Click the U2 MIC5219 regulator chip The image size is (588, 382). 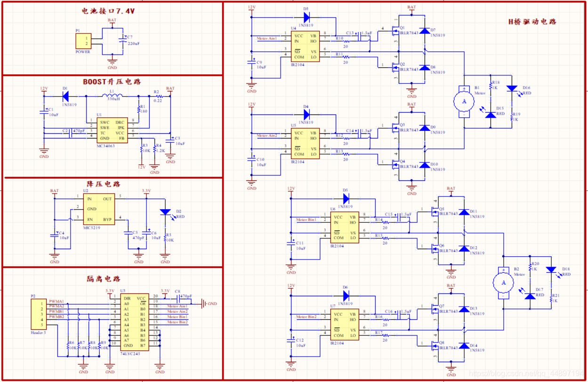pos(99,209)
